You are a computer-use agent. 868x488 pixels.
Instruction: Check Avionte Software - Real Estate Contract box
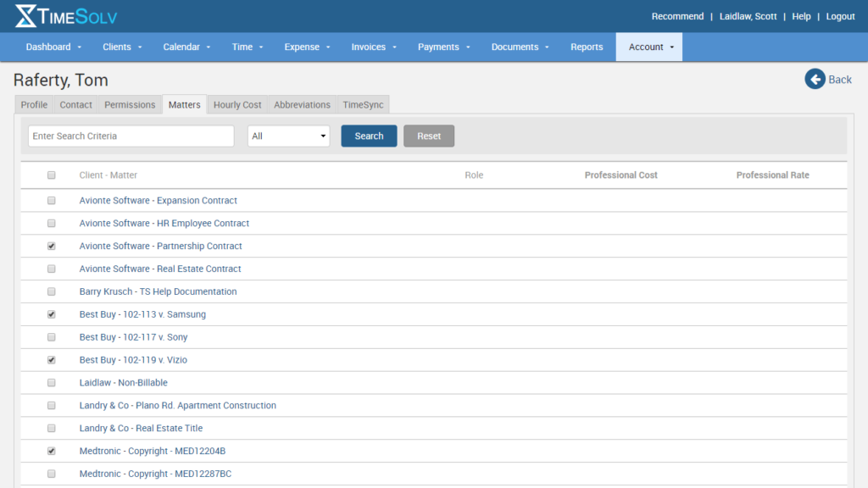(x=52, y=269)
